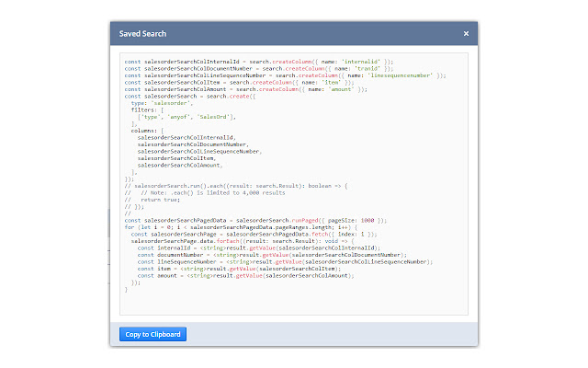Close the Saved Search dialog
The height and width of the screenshot is (368, 588).
[466, 34]
